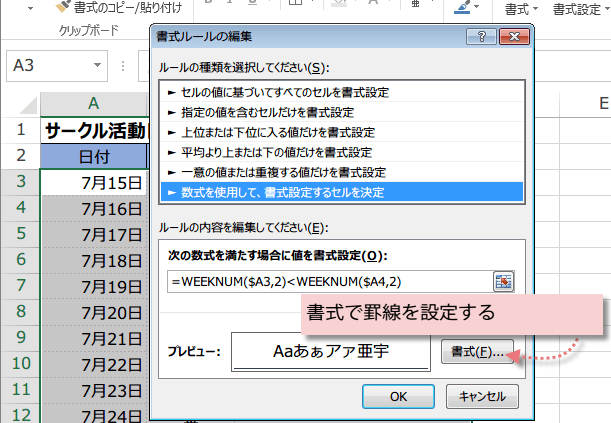Click cell containing 7月18日
611x423 pixels.
[94, 261]
